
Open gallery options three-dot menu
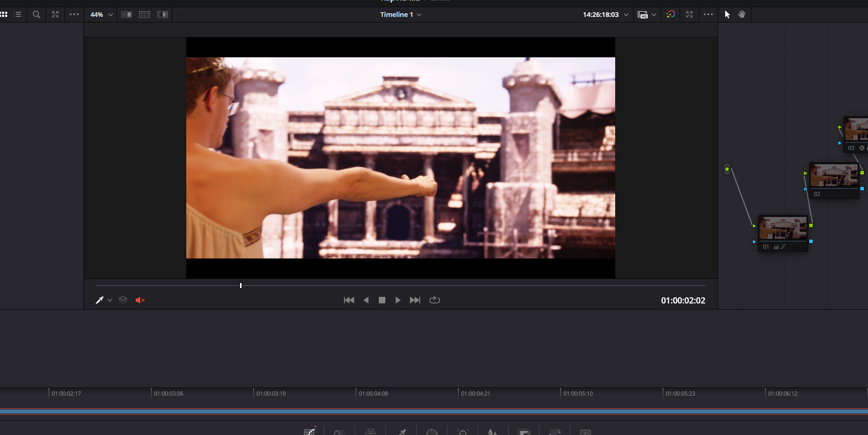[x=74, y=14]
